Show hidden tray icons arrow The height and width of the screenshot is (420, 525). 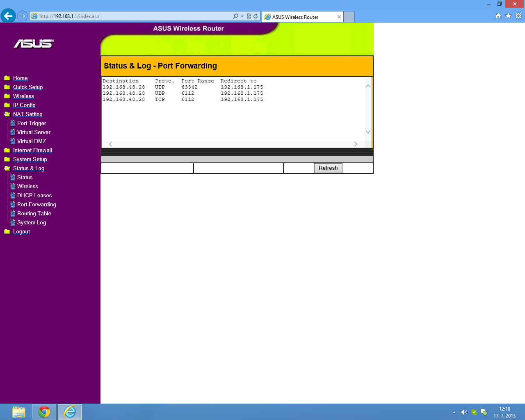click(x=454, y=412)
